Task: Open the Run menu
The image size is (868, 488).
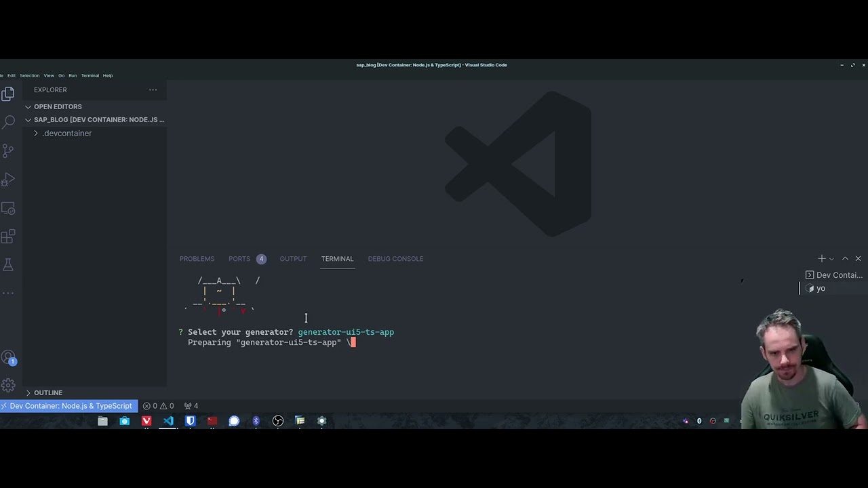Action: 73,75
